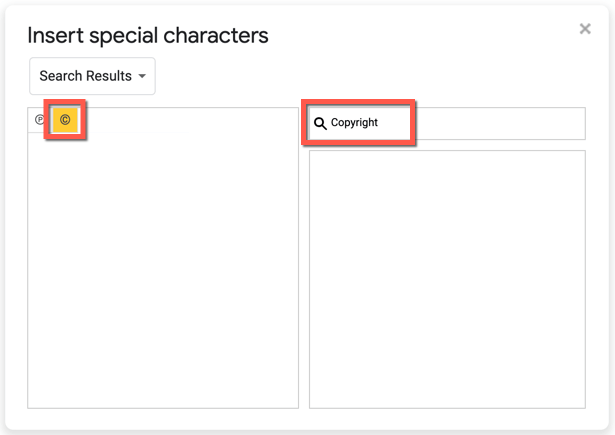
Task: Select the sound recording copyright ℗ character
Action: pos(40,120)
